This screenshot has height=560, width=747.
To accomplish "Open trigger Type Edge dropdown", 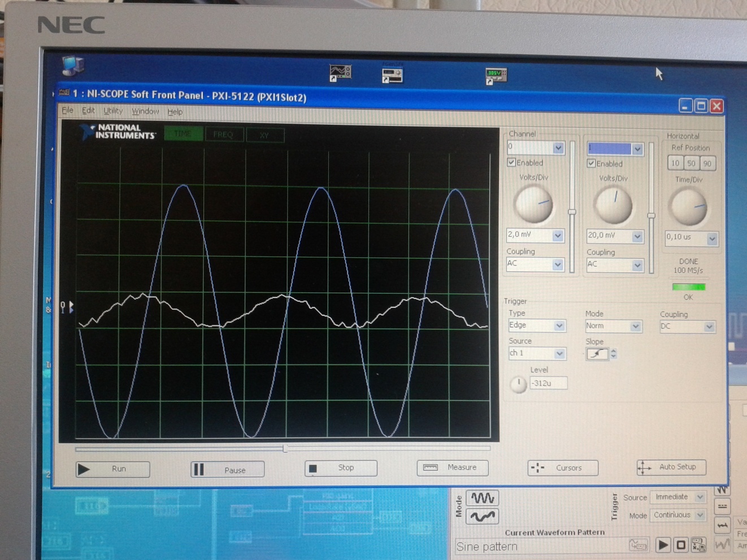I will (559, 326).
